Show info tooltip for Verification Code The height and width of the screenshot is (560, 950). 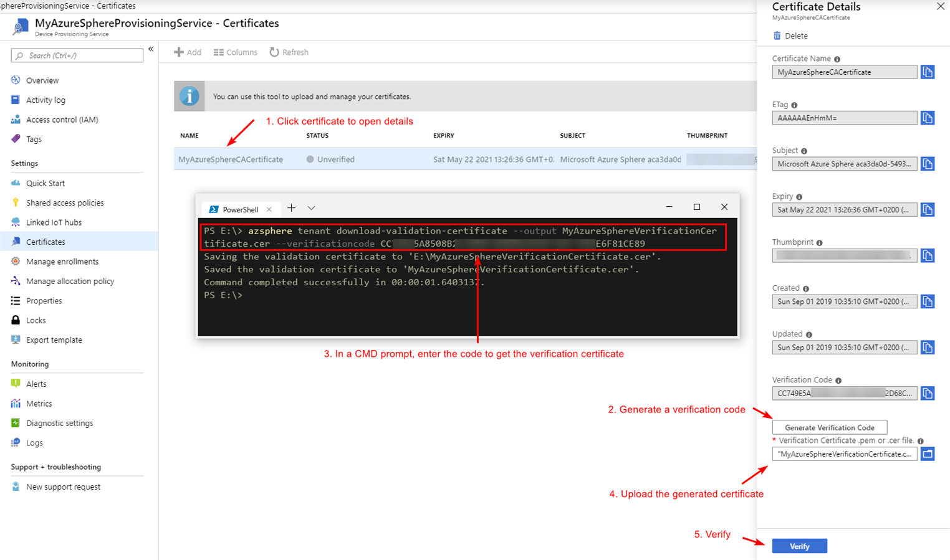838,381
